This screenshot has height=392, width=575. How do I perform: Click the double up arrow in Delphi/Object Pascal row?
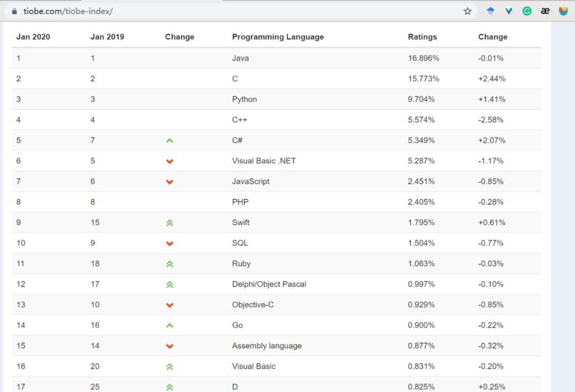[x=169, y=284]
